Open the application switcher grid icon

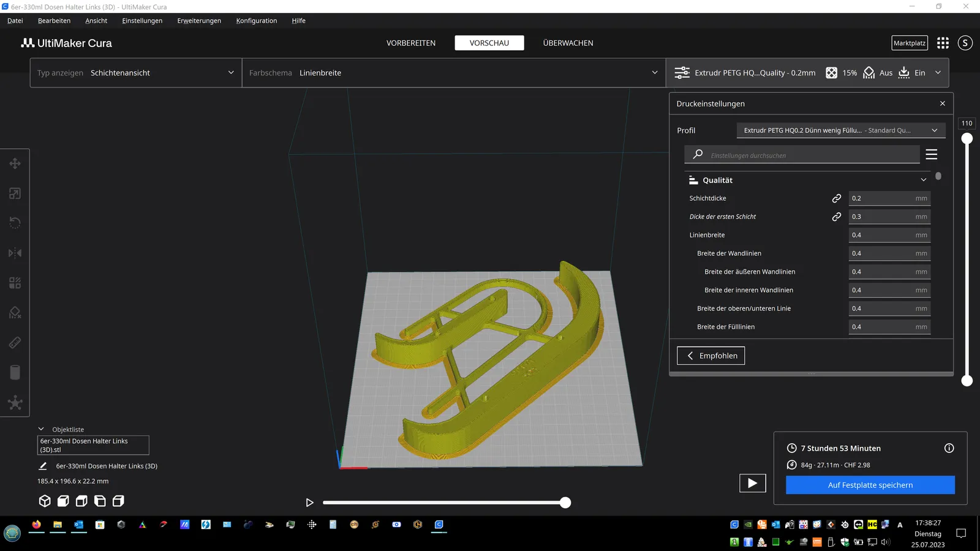point(943,43)
